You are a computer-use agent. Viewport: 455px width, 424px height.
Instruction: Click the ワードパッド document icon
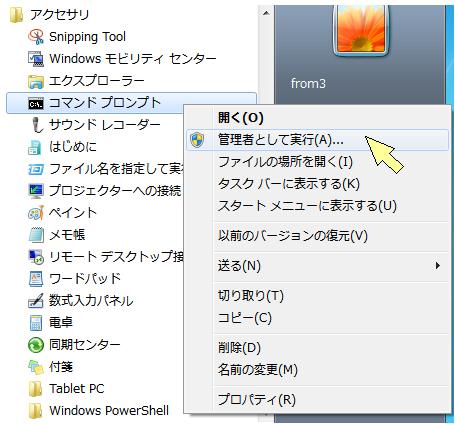pos(36,279)
